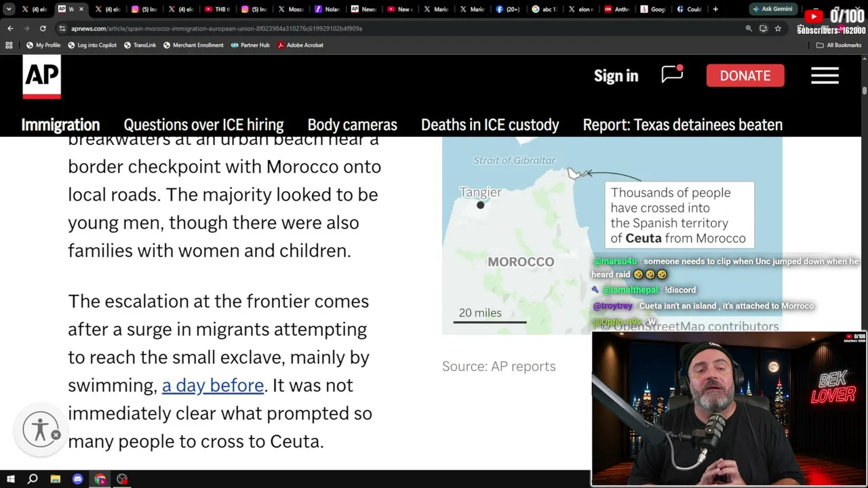Viewport: 868px width, 488px height.
Task: View site information for apnews.com
Action: point(62,28)
